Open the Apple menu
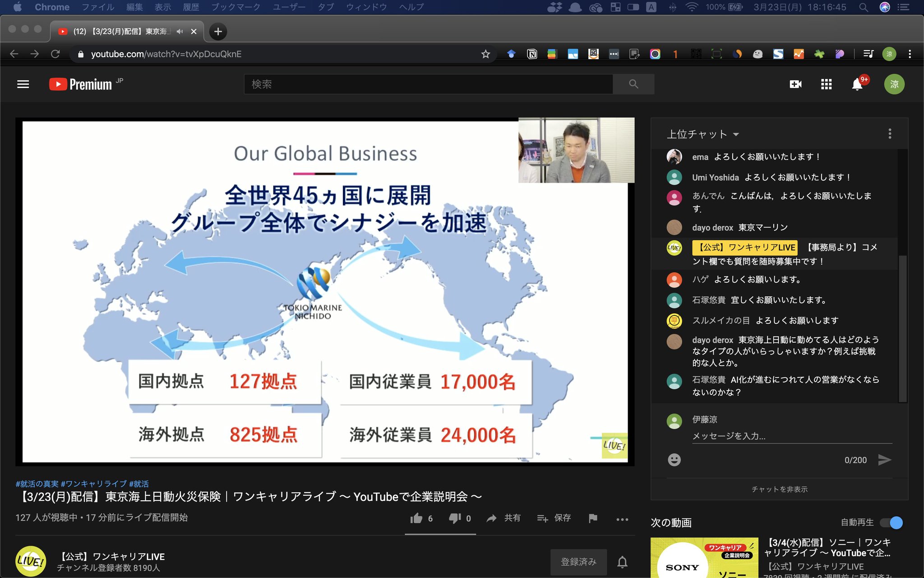 coord(18,7)
